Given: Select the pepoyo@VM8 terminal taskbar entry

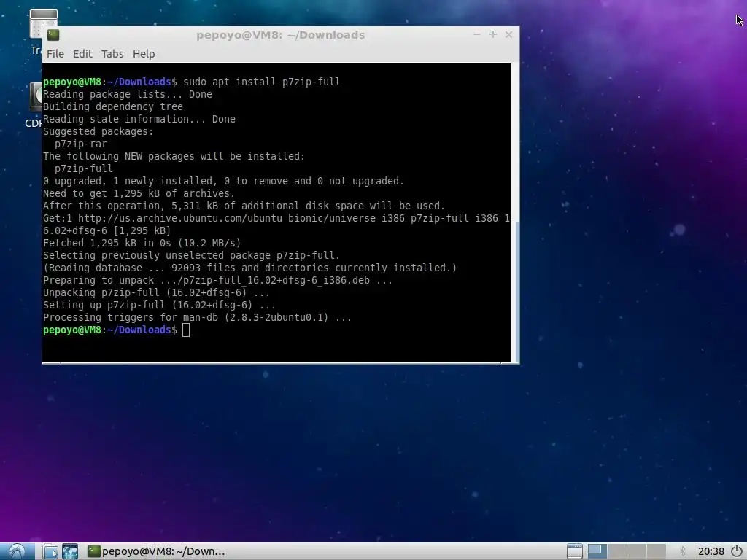Looking at the screenshot, I should [156, 551].
